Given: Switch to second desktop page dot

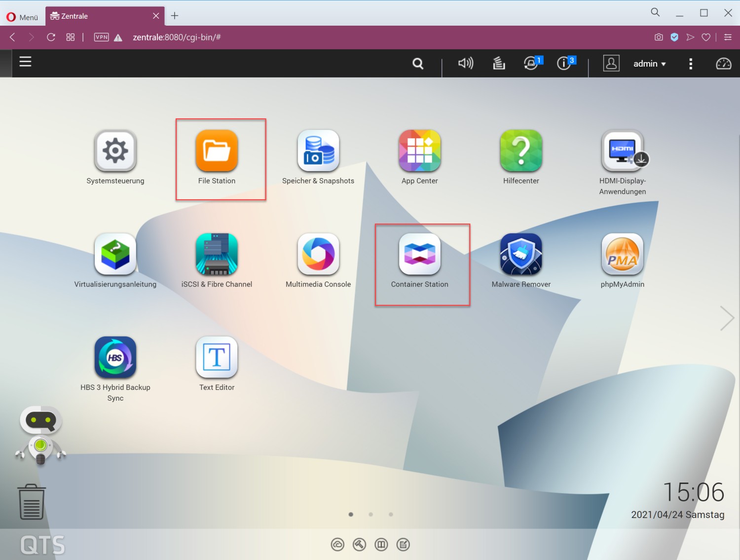Looking at the screenshot, I should (370, 514).
